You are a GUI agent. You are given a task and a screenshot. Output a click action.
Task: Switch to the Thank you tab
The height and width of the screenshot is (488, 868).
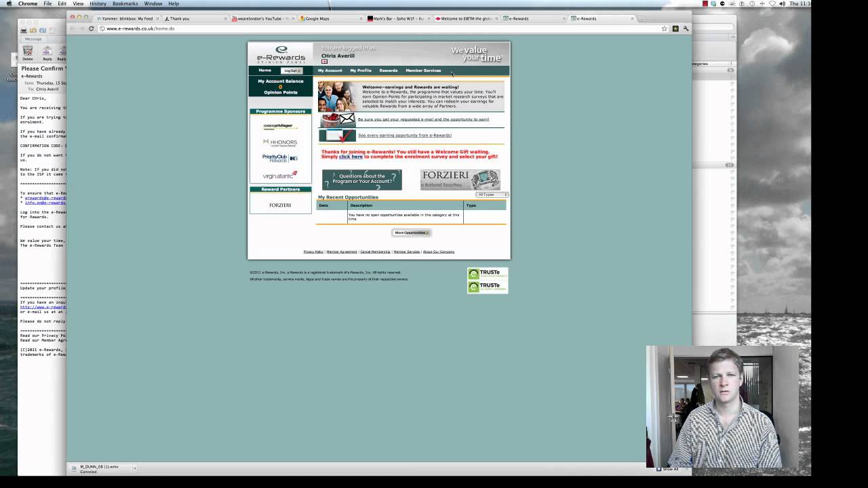click(195, 18)
